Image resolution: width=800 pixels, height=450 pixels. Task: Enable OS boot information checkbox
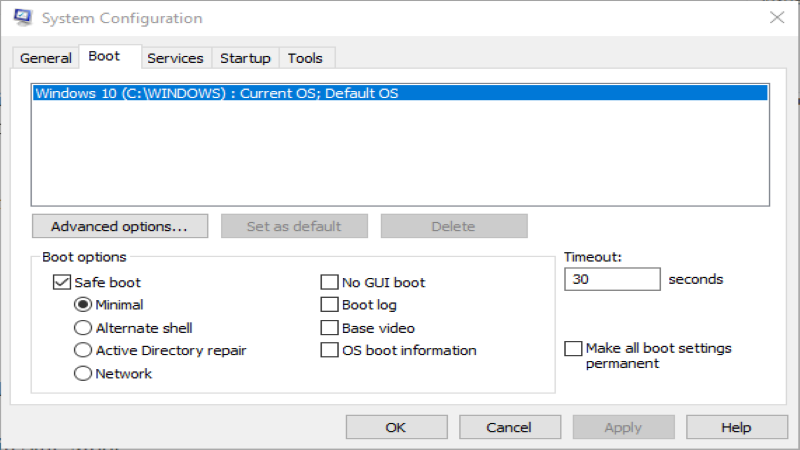329,351
